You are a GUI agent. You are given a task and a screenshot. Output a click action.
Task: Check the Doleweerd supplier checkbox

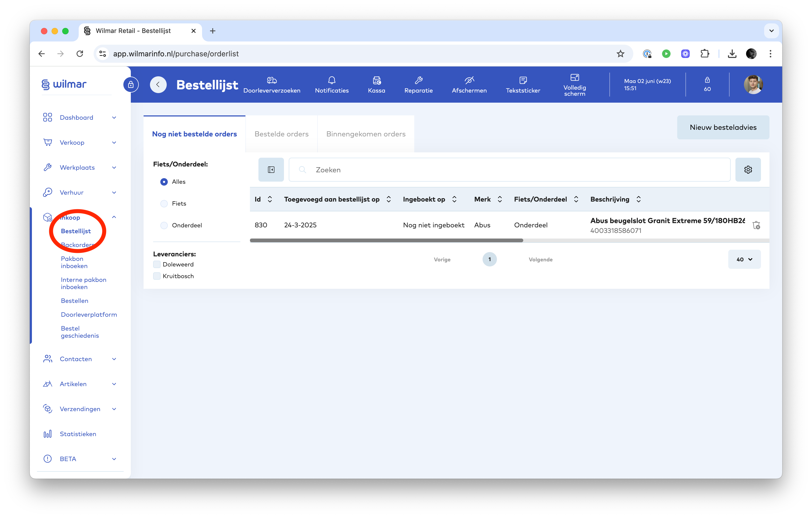157,264
